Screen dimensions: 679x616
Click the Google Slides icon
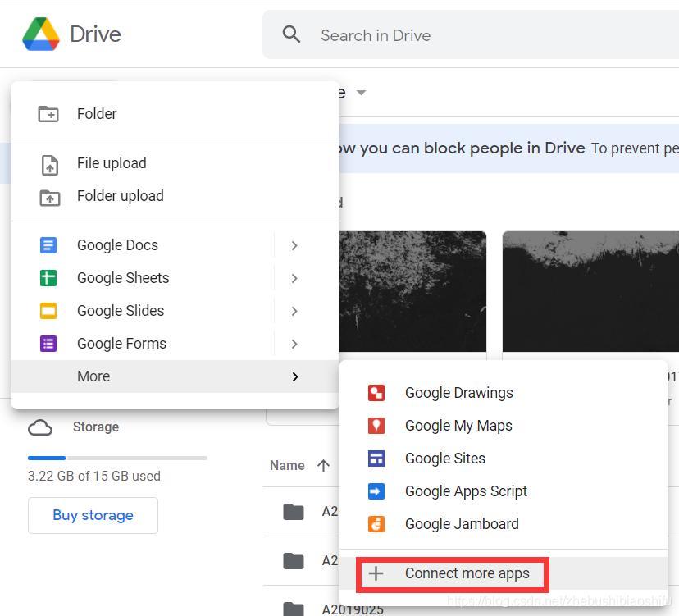[x=48, y=311]
